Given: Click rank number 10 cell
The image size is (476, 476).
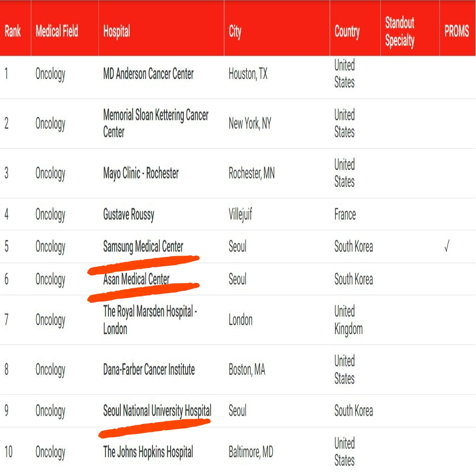Looking at the screenshot, I should coord(8,452).
